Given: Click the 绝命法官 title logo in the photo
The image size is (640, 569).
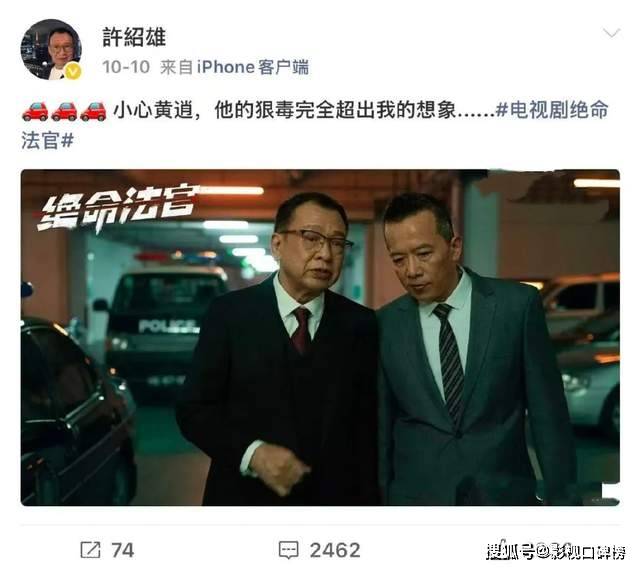Looking at the screenshot, I should (118, 207).
